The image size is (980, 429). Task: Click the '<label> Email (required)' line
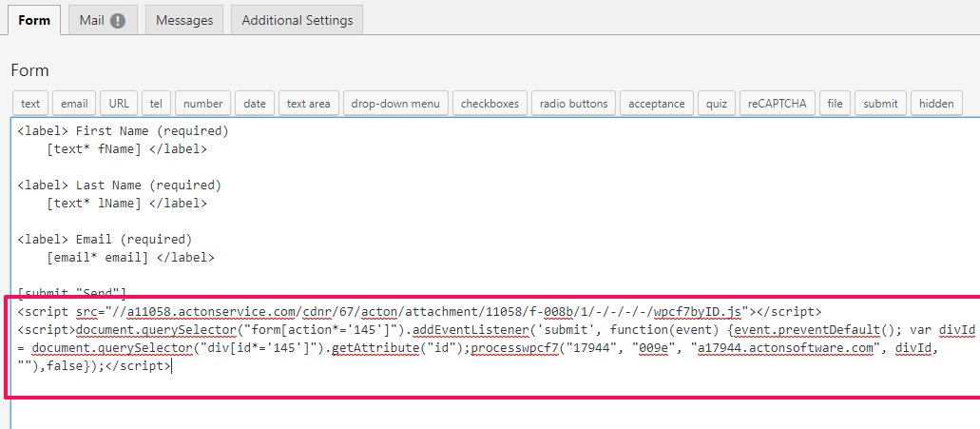tap(105, 239)
